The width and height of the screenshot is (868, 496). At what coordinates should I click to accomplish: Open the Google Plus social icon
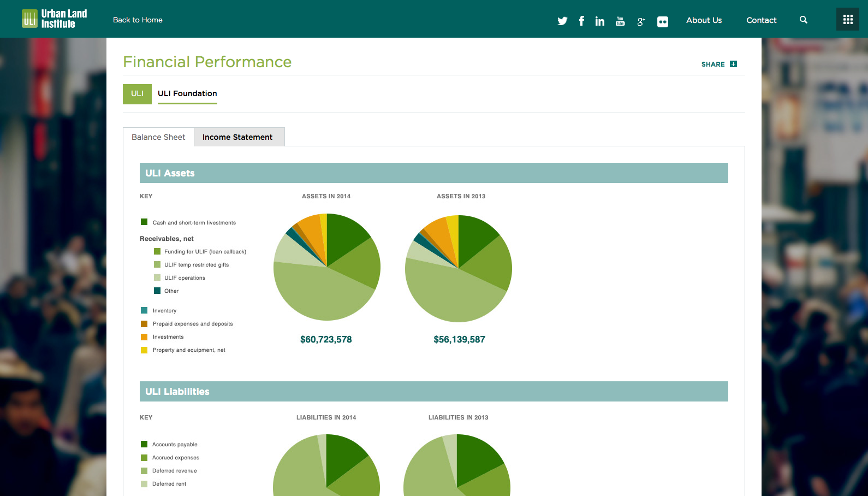[641, 21]
